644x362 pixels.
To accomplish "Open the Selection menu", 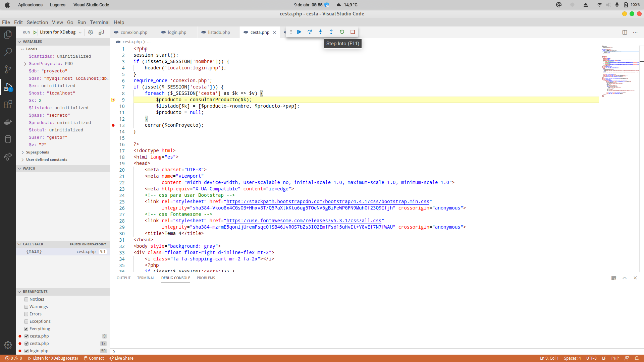I will click(x=37, y=22).
